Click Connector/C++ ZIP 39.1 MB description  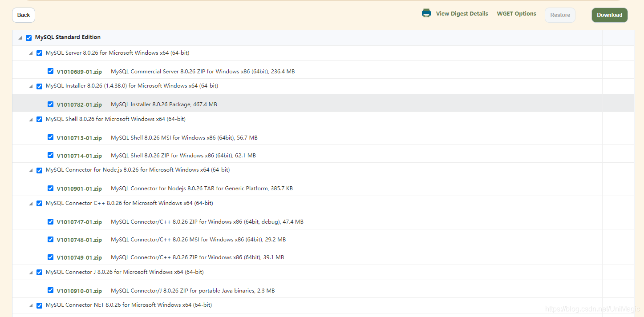198,257
